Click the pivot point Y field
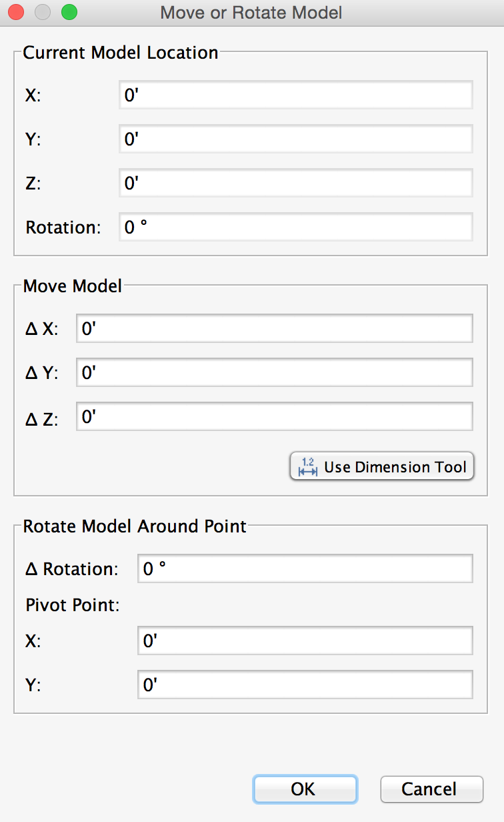The width and height of the screenshot is (504, 822). point(305,684)
